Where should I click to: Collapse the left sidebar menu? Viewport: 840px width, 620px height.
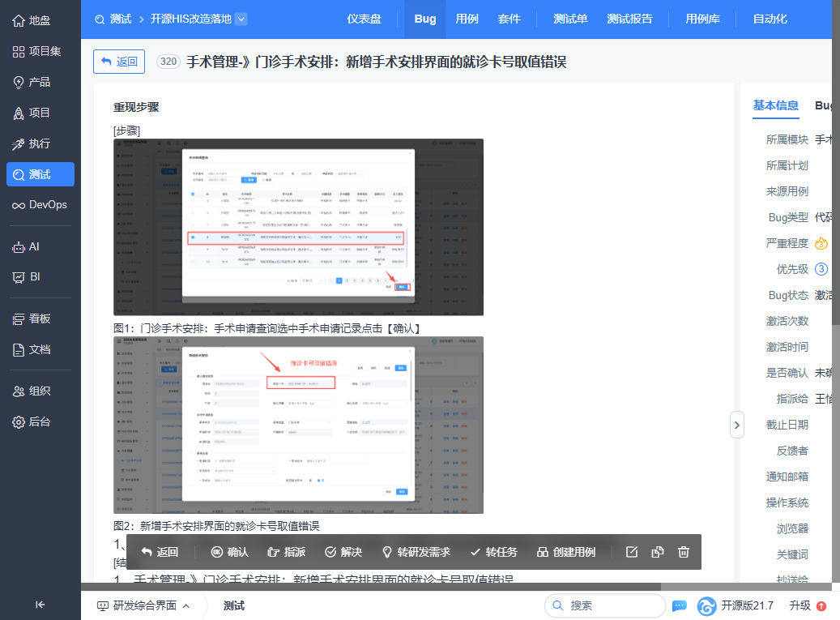tap(40, 604)
